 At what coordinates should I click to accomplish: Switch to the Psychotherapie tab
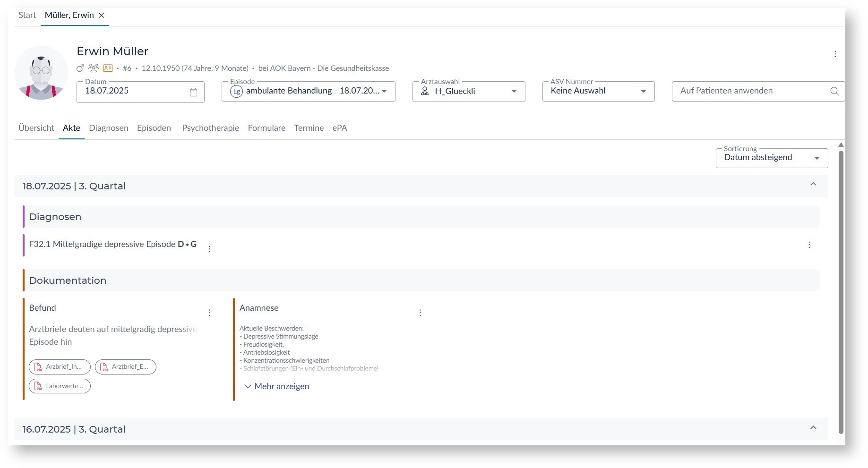(210, 128)
